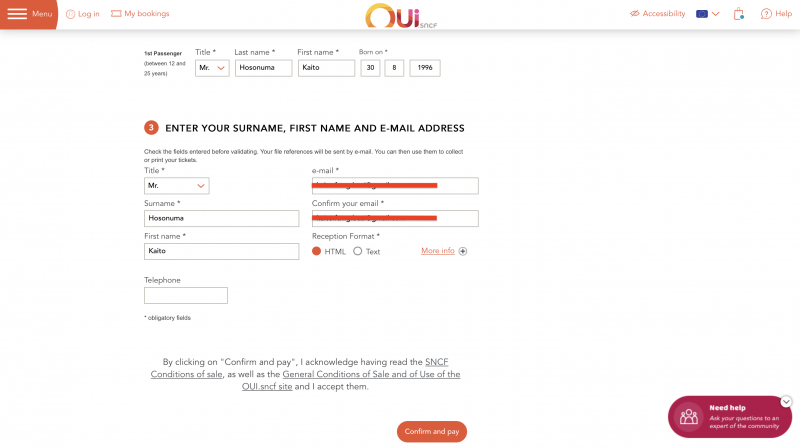Click the Telephone input field

(186, 295)
